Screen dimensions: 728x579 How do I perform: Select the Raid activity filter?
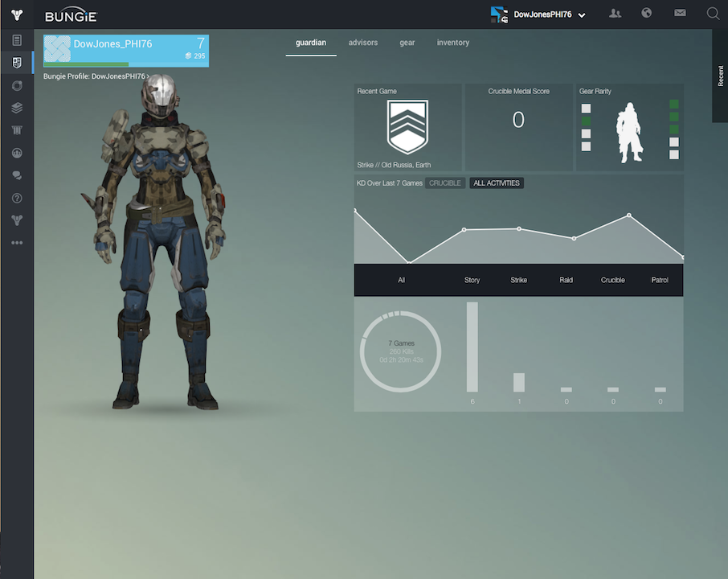pyautogui.click(x=566, y=280)
